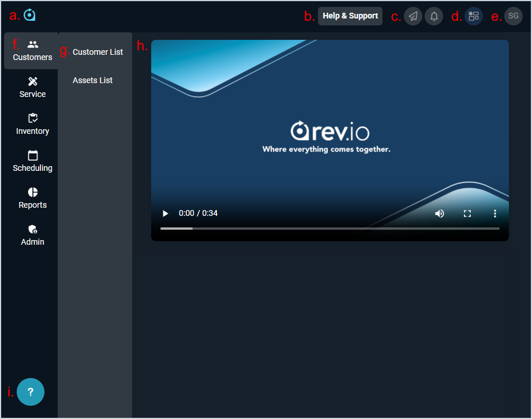
Task: Select Customers in the sidebar
Action: 32,51
